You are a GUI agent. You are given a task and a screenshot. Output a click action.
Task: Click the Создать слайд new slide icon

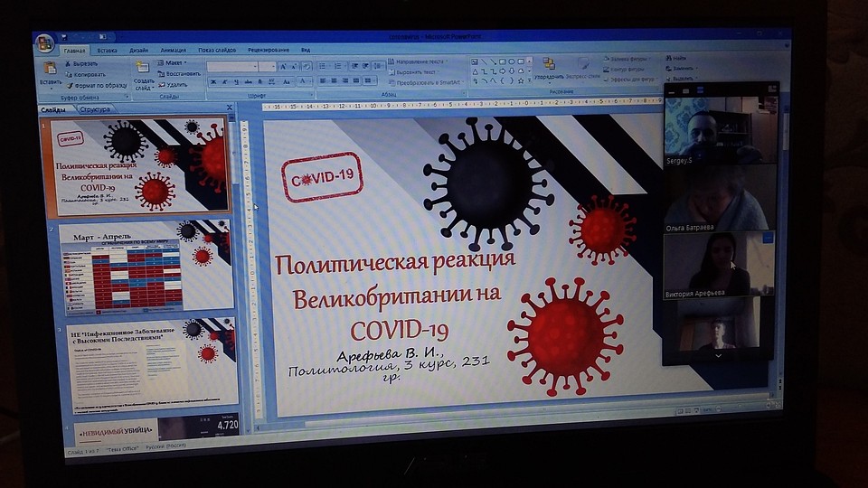click(143, 68)
